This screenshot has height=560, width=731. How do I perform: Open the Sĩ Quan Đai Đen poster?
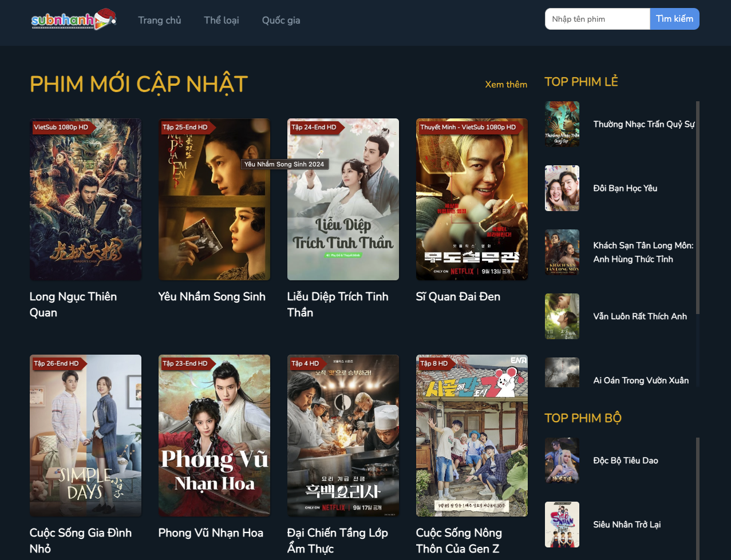coord(472,200)
